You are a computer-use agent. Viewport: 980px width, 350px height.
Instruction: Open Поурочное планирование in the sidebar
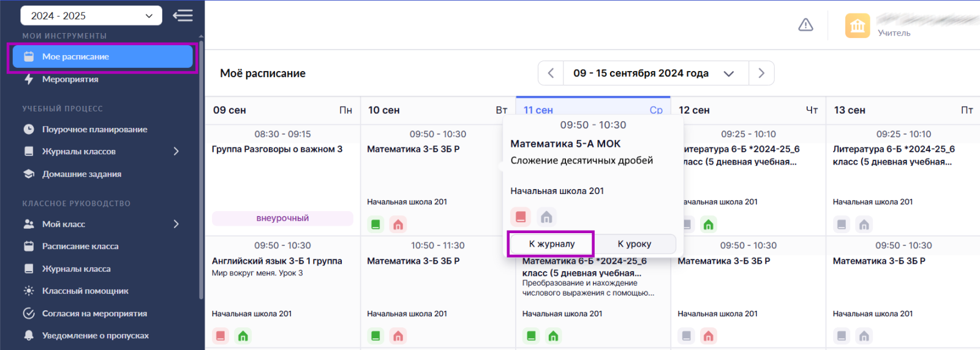point(94,129)
